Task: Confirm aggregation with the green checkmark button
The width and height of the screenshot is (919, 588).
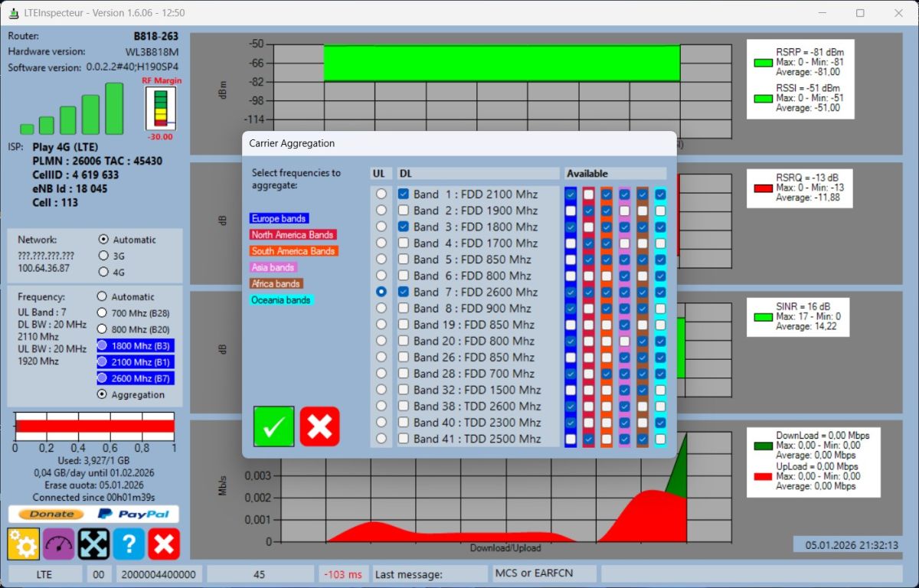Action: [x=274, y=426]
